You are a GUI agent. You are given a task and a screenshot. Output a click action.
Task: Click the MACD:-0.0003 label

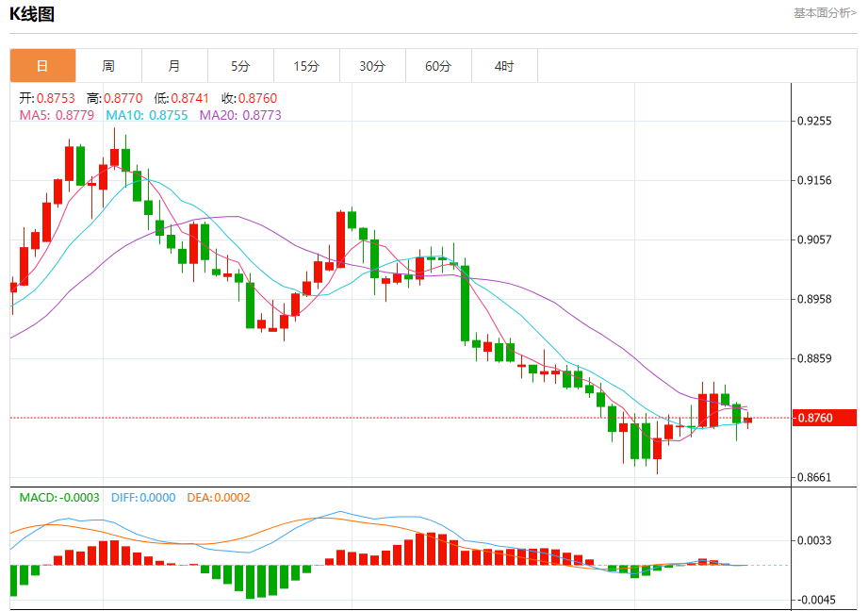[x=59, y=498]
